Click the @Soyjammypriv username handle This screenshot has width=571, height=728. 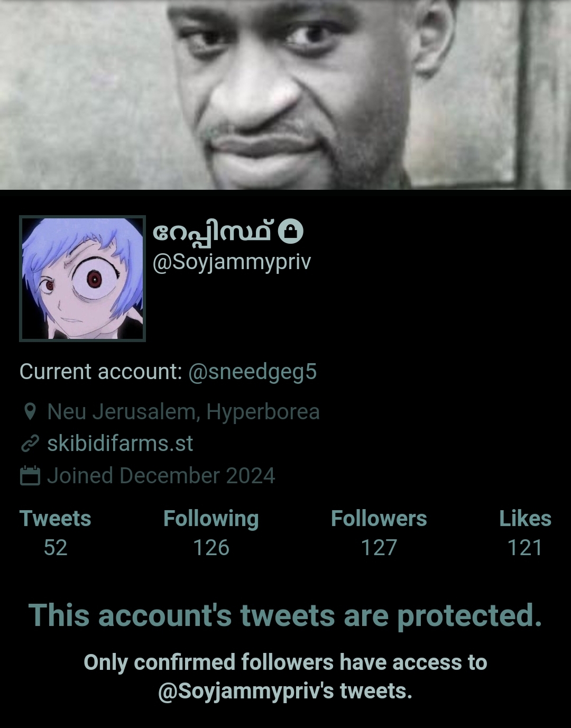[x=232, y=263]
